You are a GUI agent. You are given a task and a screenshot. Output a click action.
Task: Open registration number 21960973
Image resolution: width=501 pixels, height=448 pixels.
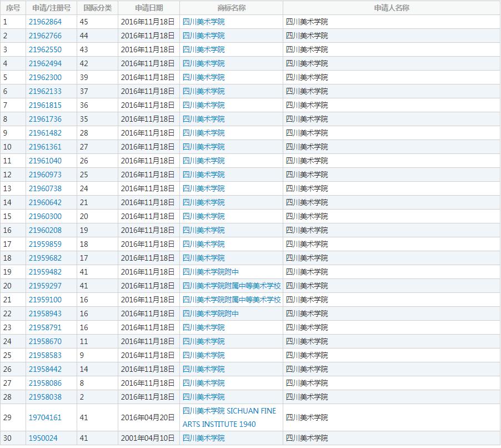coord(45,175)
